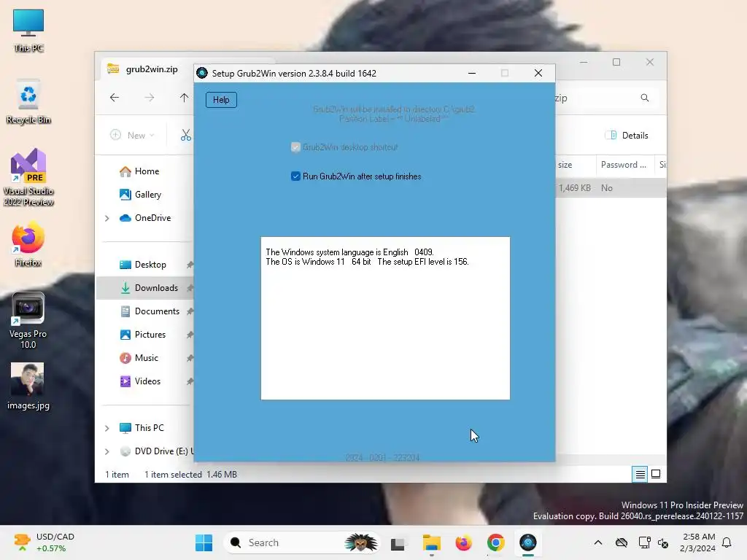747x560 pixels.
Task: Open the Recycle Bin desktop icon
Action: pyautogui.click(x=28, y=102)
